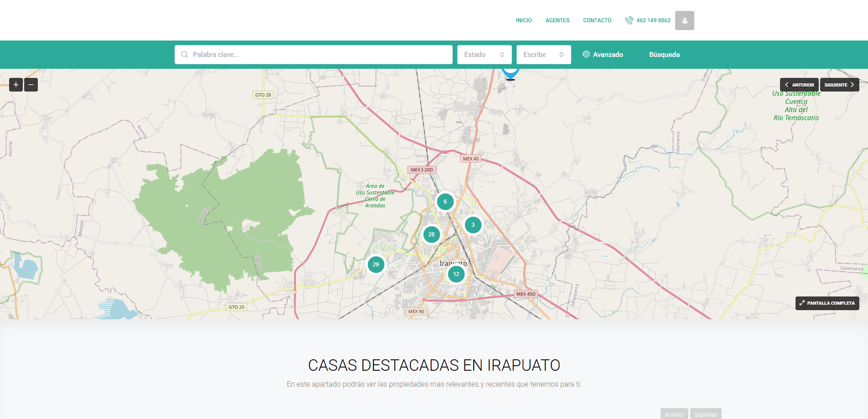868x419 pixels.
Task: Click the phone icon in header
Action: point(629,20)
